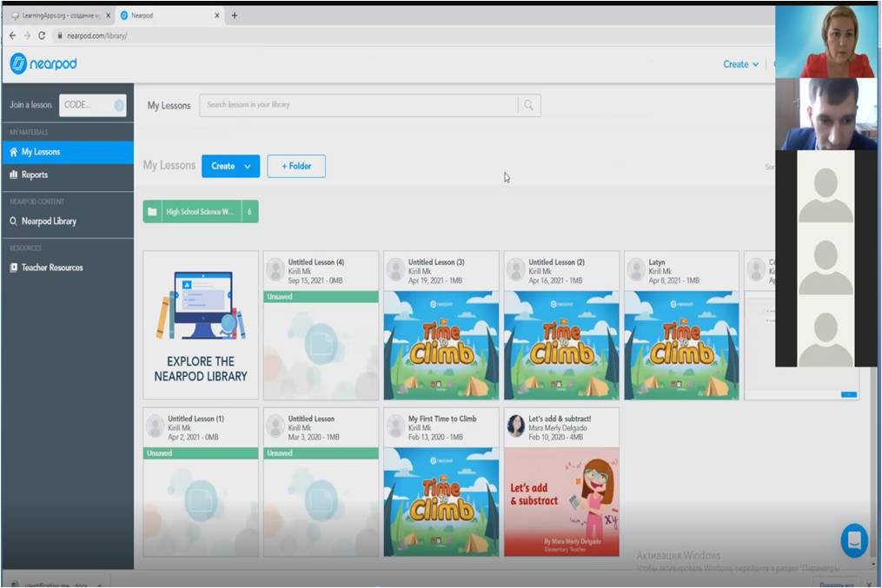Open the Latyn lesson thumbnail
Viewport: 882px width, 588px height.
[x=682, y=345]
